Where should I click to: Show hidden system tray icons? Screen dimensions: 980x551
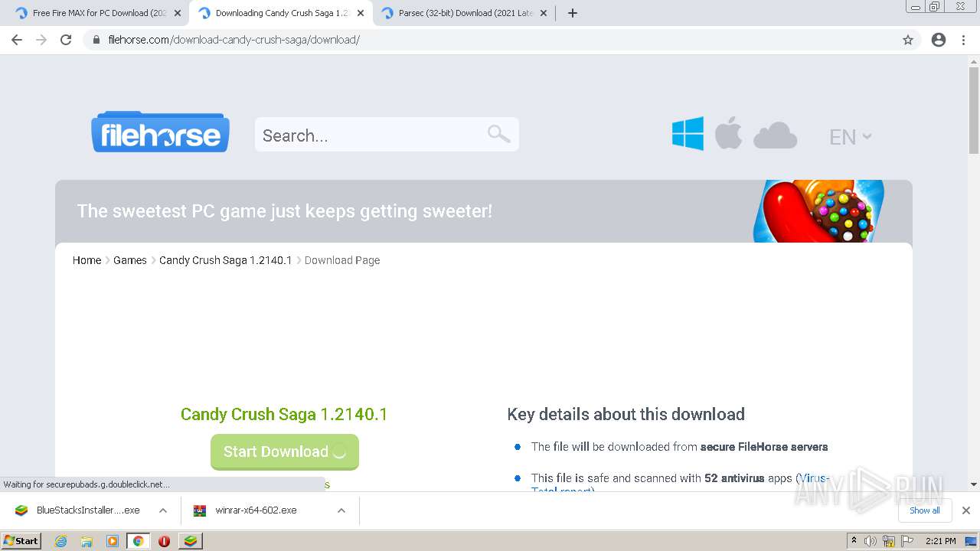click(x=854, y=541)
